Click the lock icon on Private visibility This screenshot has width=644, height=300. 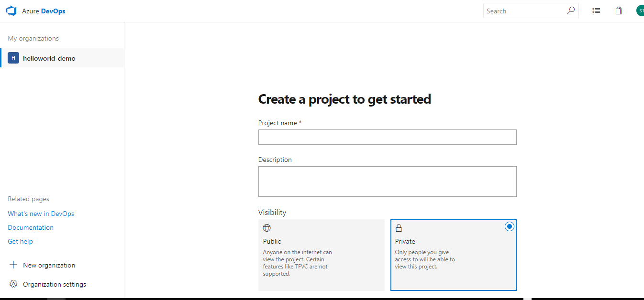[399, 227]
